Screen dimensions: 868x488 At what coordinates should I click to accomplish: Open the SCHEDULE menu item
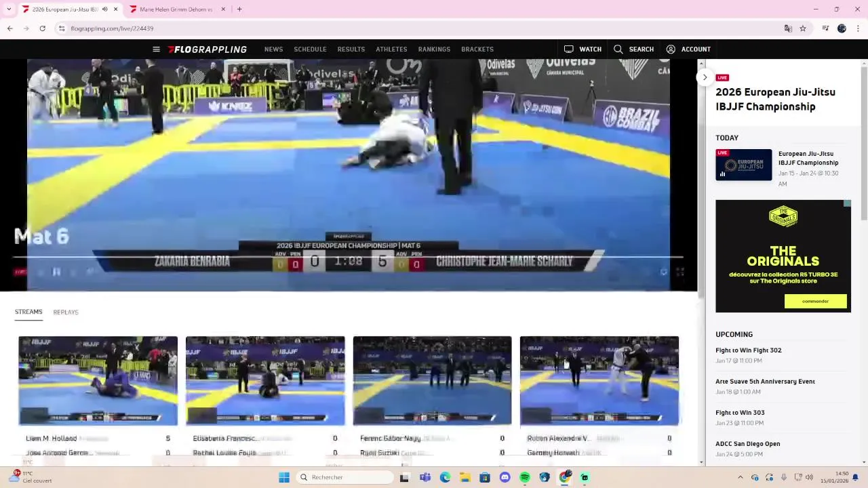[310, 49]
